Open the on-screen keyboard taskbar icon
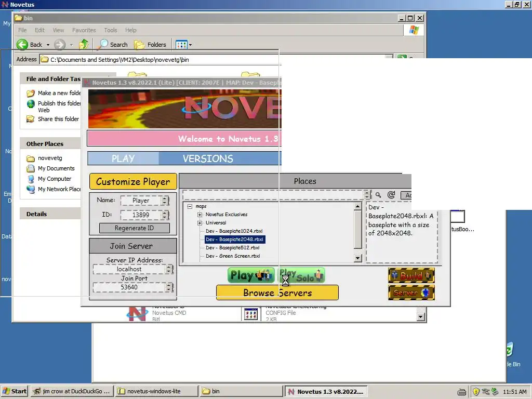The width and height of the screenshot is (532, 399). (462, 392)
